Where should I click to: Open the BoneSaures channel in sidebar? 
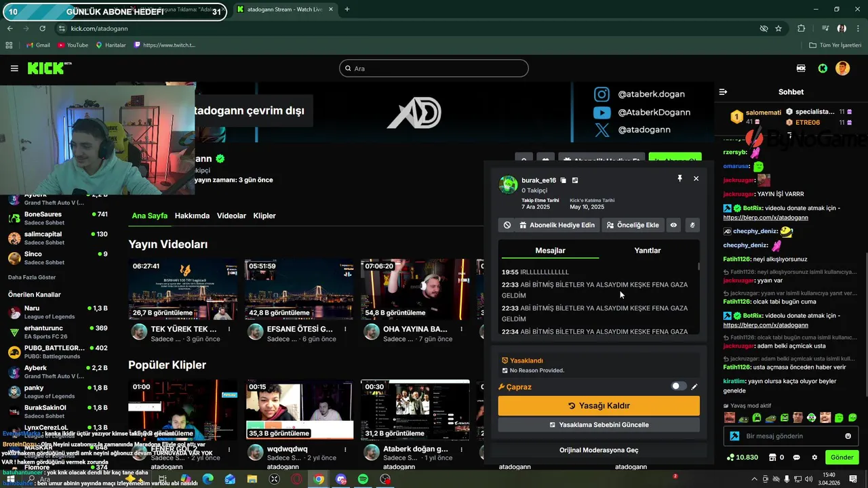point(58,218)
